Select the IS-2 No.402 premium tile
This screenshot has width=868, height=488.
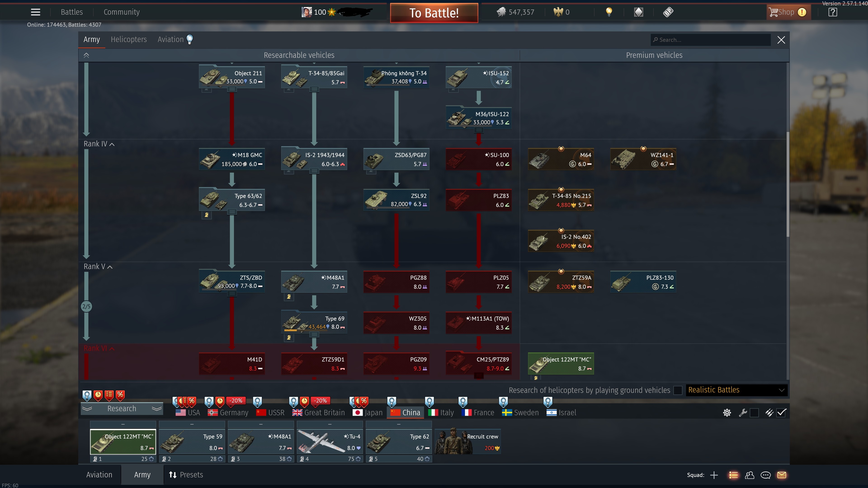pyautogui.click(x=561, y=241)
